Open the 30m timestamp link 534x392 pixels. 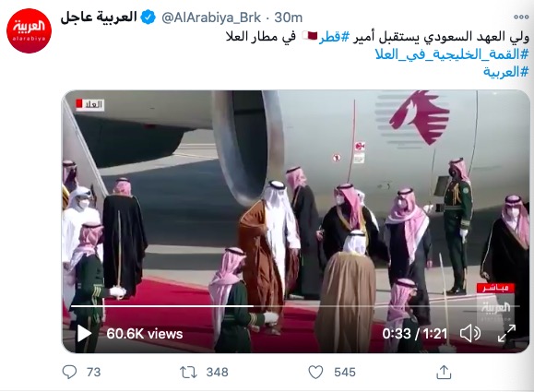289,18
